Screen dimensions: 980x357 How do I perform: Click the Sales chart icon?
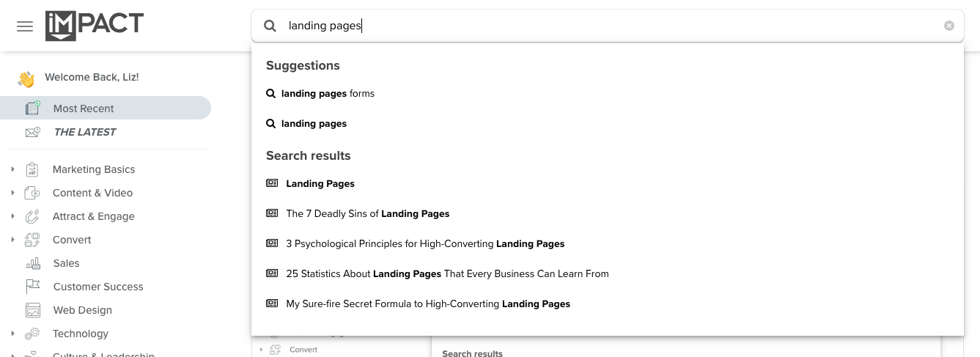tap(32, 263)
